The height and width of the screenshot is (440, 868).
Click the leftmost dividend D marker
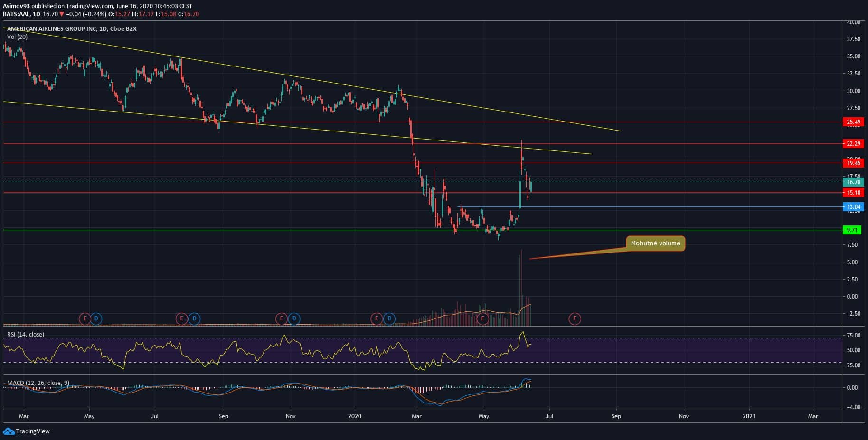click(x=96, y=318)
